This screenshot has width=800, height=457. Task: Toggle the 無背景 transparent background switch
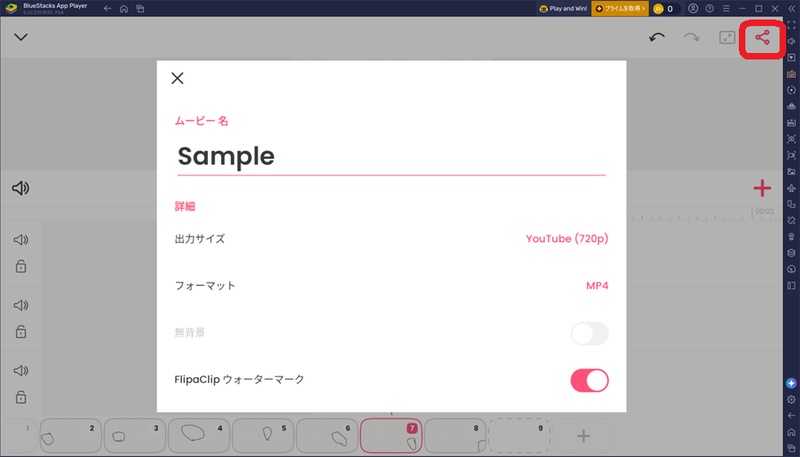point(589,334)
